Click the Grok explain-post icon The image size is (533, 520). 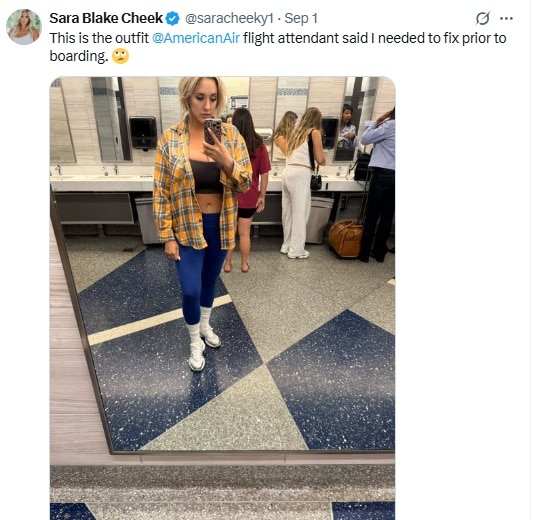(x=483, y=18)
